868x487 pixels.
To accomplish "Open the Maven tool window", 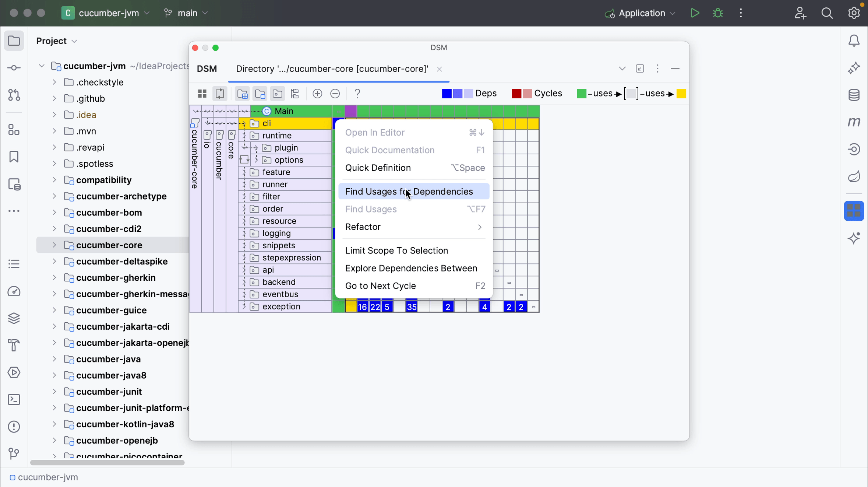I will [854, 122].
